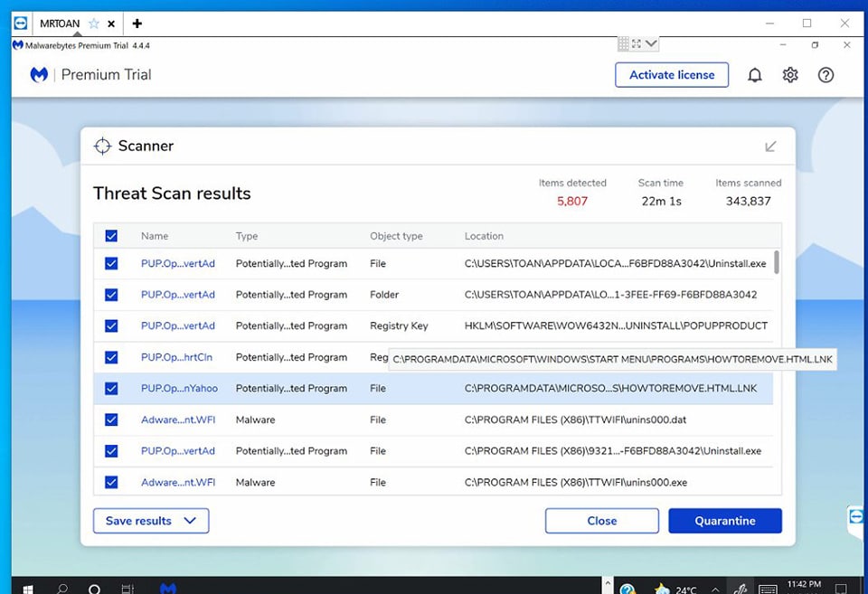Switch to the MRTOAN tab
This screenshot has height=594, width=868.
click(60, 24)
